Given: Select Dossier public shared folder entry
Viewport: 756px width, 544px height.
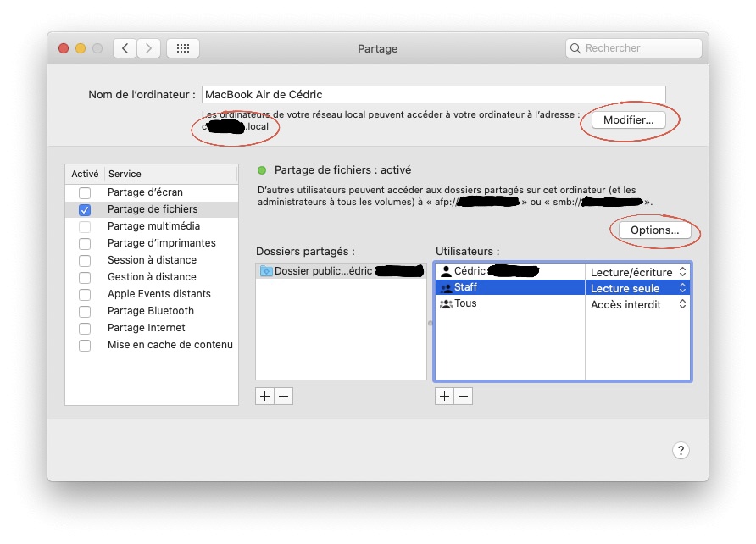Looking at the screenshot, I should (x=341, y=271).
